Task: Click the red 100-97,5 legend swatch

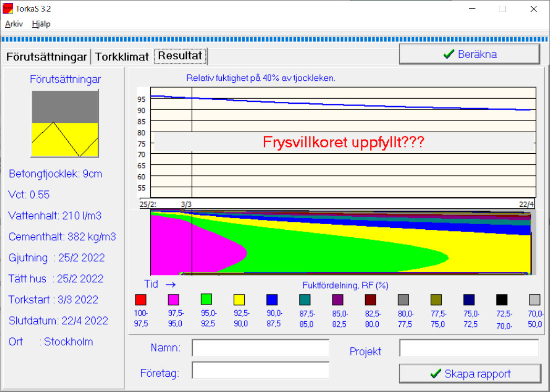Action: click(x=141, y=300)
